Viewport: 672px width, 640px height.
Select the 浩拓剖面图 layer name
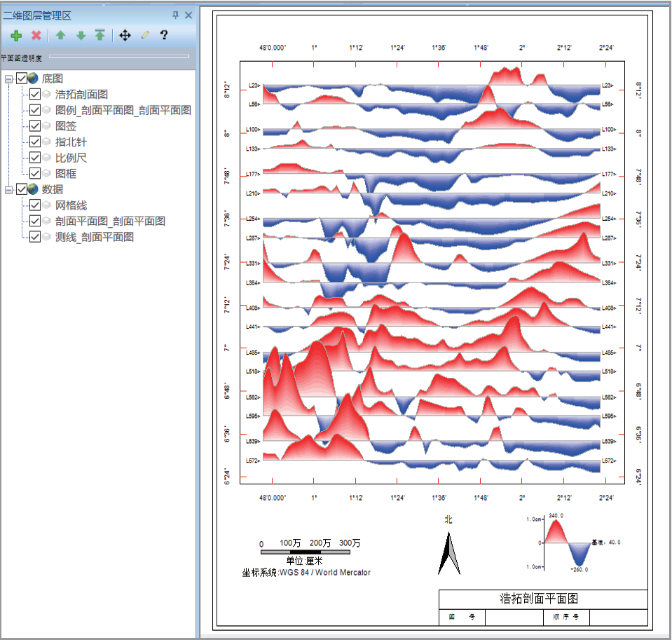click(x=81, y=95)
